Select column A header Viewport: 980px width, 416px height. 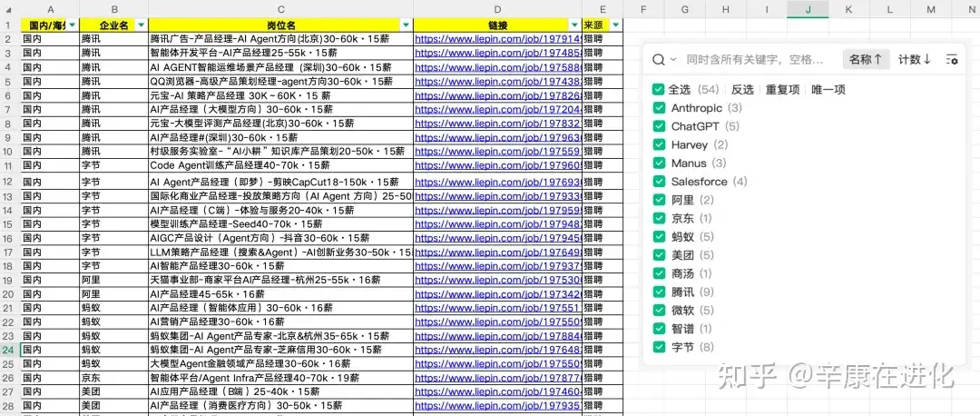coord(50,9)
